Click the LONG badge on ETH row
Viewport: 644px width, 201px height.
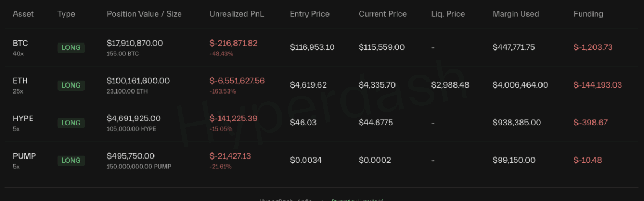pos(71,85)
